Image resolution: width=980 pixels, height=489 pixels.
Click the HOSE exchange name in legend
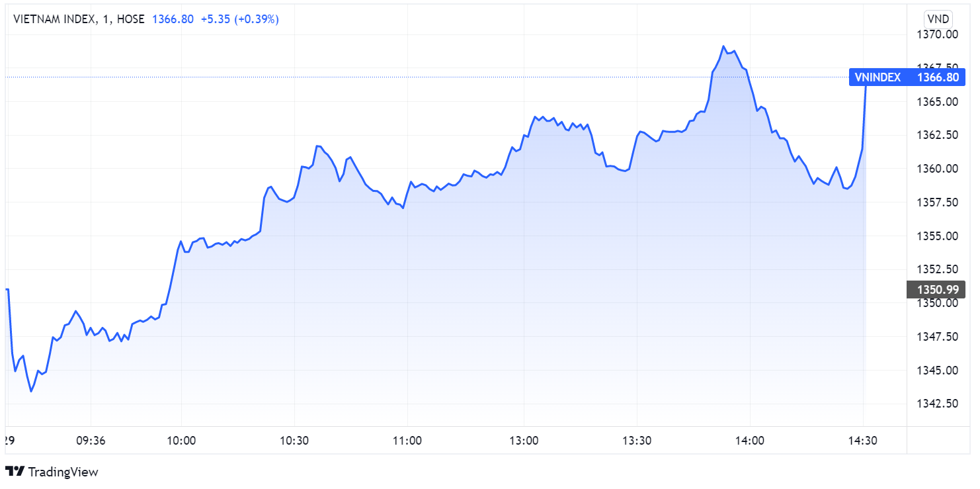coord(130,19)
